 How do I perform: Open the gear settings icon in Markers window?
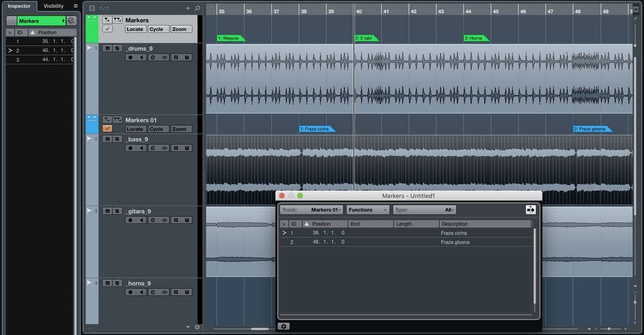(283, 326)
